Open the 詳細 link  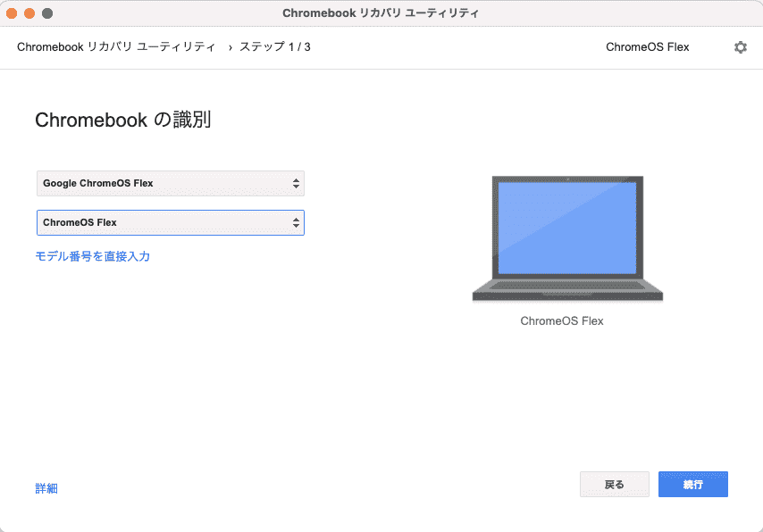(x=46, y=488)
